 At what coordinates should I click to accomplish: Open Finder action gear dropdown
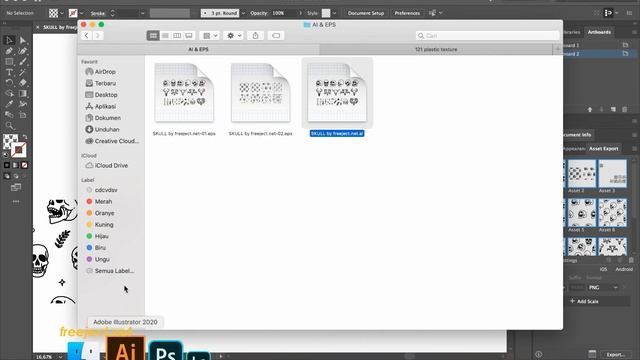(x=234, y=36)
